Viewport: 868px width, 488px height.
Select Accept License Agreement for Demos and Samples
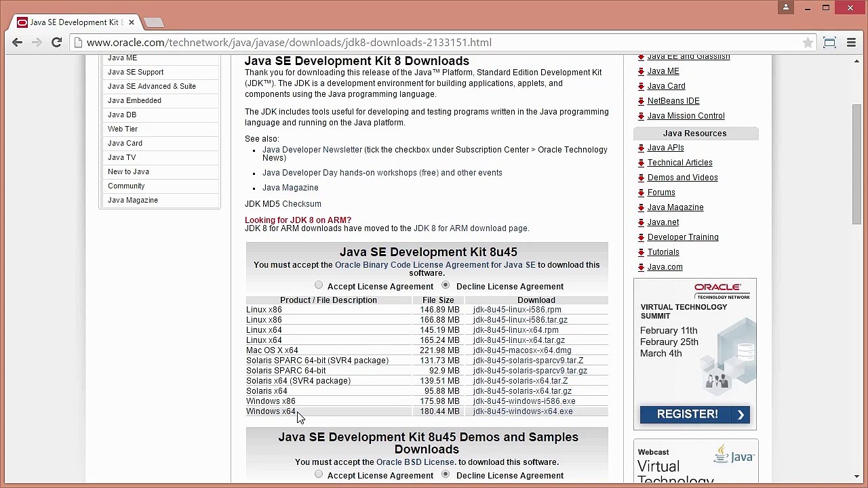pos(319,474)
